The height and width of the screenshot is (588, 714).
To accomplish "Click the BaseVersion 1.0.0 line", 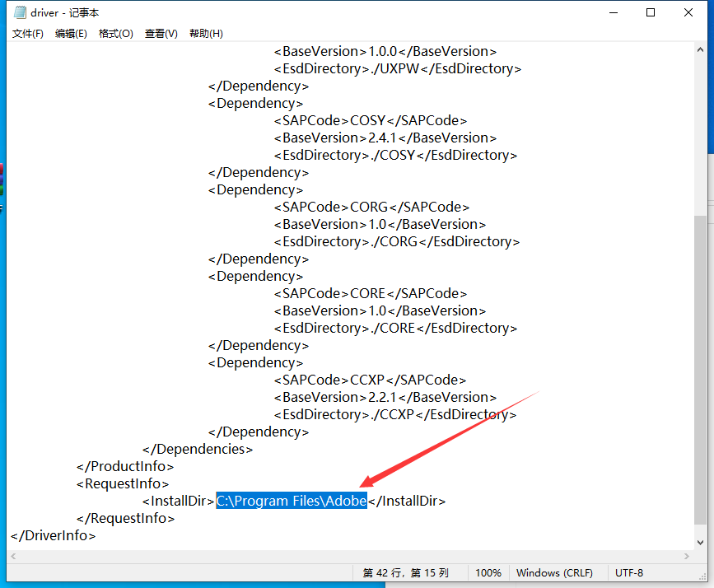I will tap(385, 51).
